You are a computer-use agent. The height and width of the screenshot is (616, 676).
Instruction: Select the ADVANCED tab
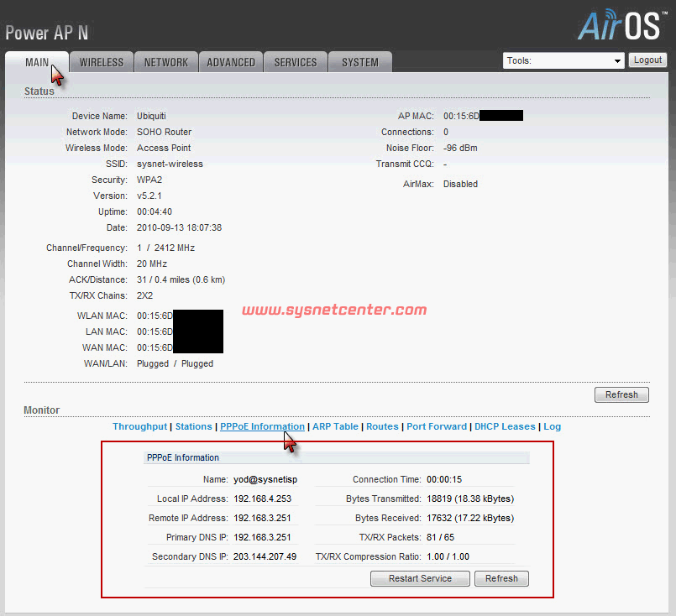coord(231,62)
